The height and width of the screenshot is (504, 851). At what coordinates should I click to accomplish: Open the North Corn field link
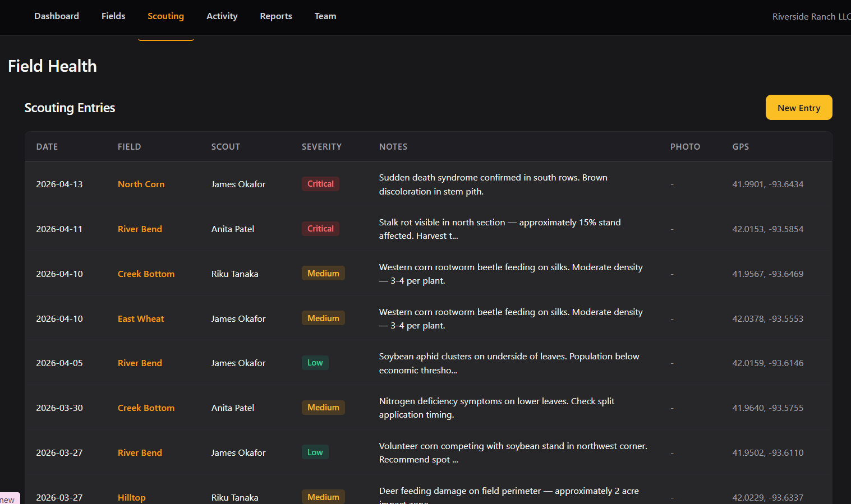click(141, 184)
